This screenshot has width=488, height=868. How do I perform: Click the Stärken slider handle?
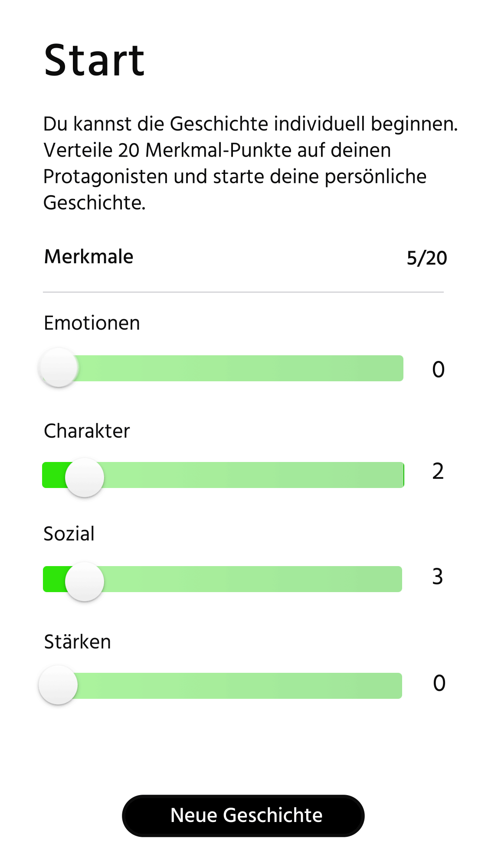58,685
